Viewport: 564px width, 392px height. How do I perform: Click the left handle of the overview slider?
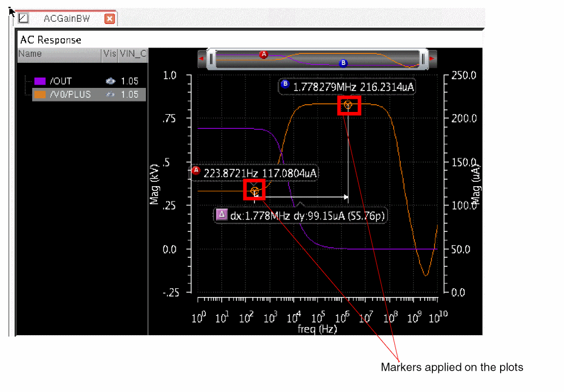click(212, 58)
